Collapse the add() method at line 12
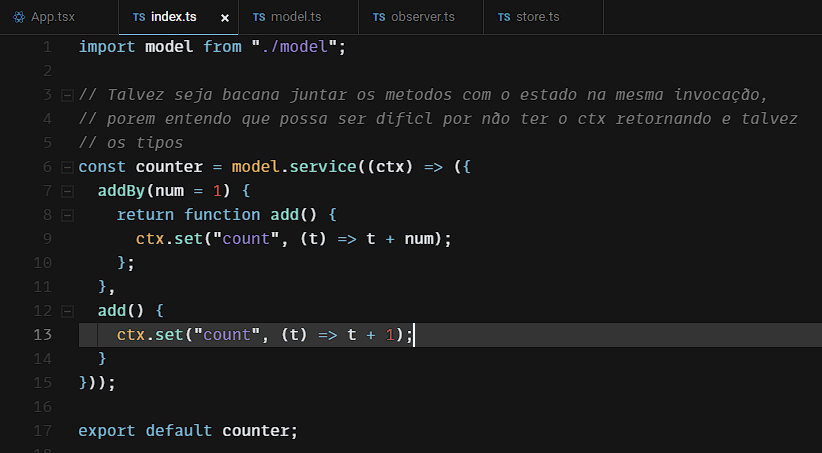822x453 pixels. (67, 311)
